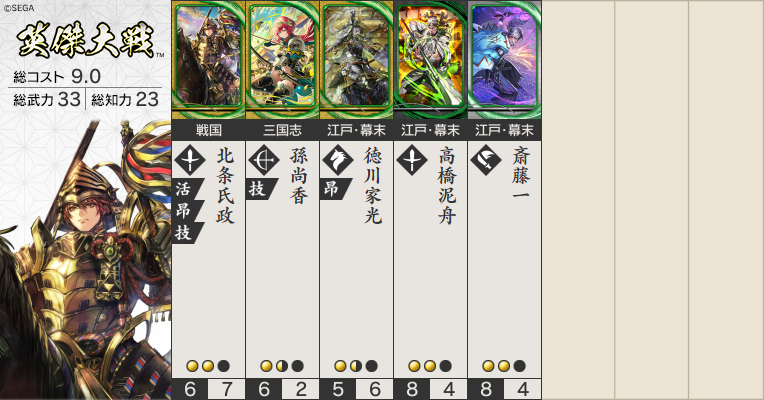Click the cost orbs under 斎藤一
This screenshot has height=400, width=764.
[x=504, y=366]
